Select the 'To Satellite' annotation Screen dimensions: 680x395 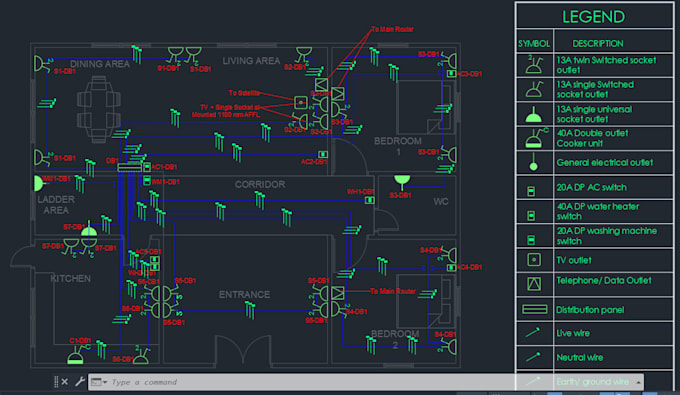pos(244,93)
